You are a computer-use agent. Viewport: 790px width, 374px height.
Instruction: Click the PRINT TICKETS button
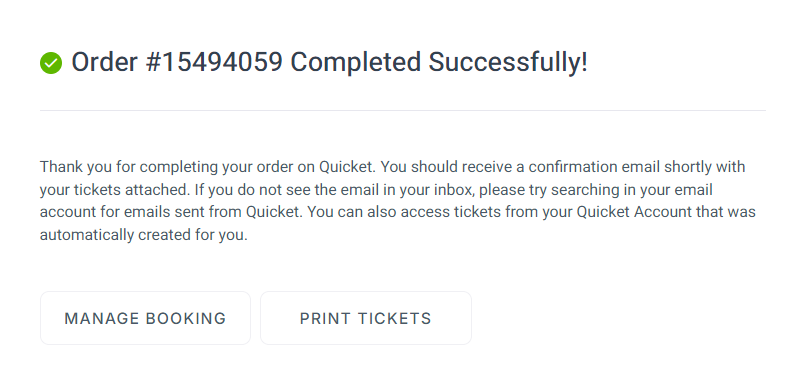(x=366, y=318)
